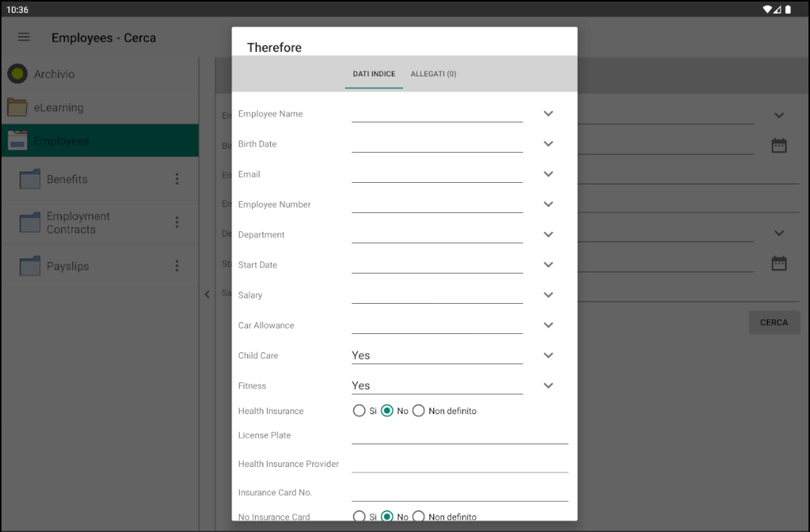Open the Birth Date calendar picker
This screenshot has height=532, width=810.
[779, 145]
